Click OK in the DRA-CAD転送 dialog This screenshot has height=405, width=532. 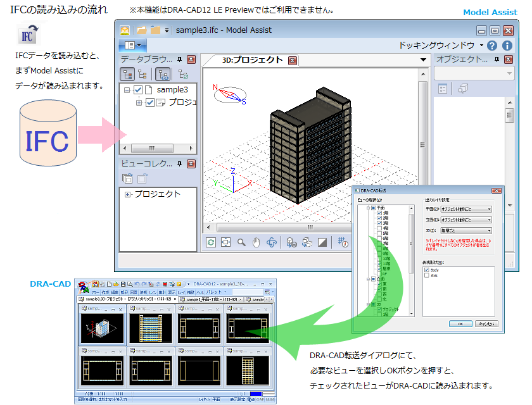460,324
